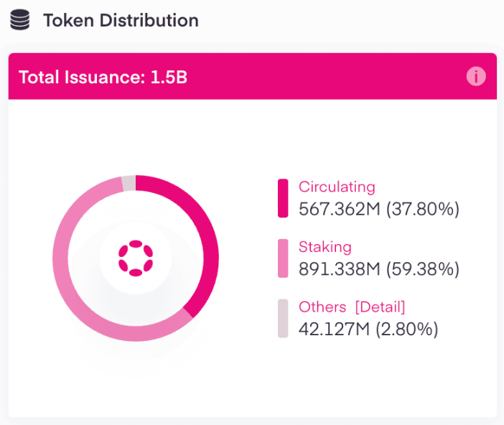Click the pink Total Issuance banner bar
The image size is (504, 425).
point(253,76)
